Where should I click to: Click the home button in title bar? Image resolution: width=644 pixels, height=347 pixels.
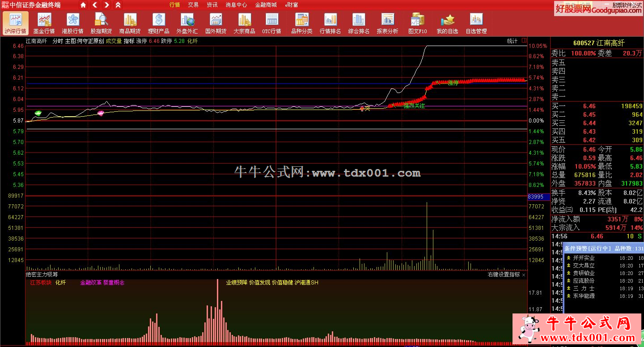(x=83, y=5)
